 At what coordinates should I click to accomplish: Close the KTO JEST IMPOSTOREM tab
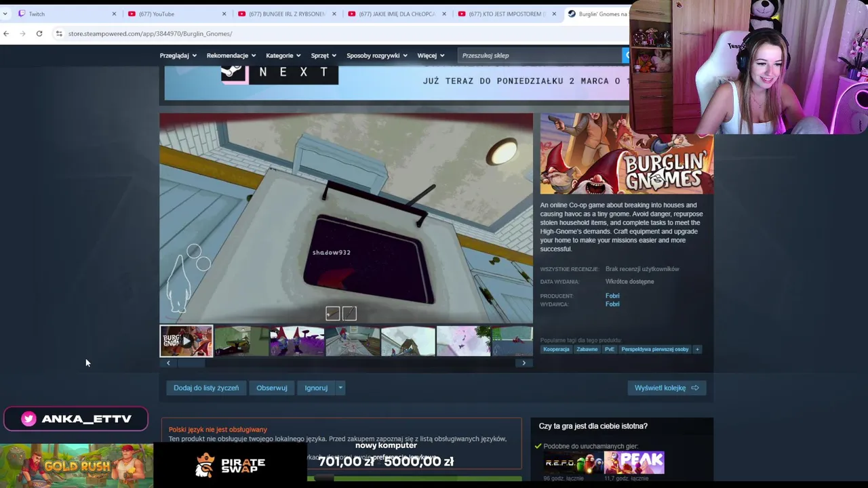pyautogui.click(x=553, y=14)
